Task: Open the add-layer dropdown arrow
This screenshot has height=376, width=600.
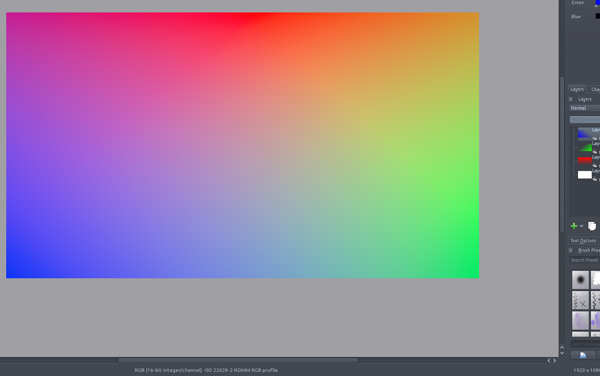Action: point(581,226)
